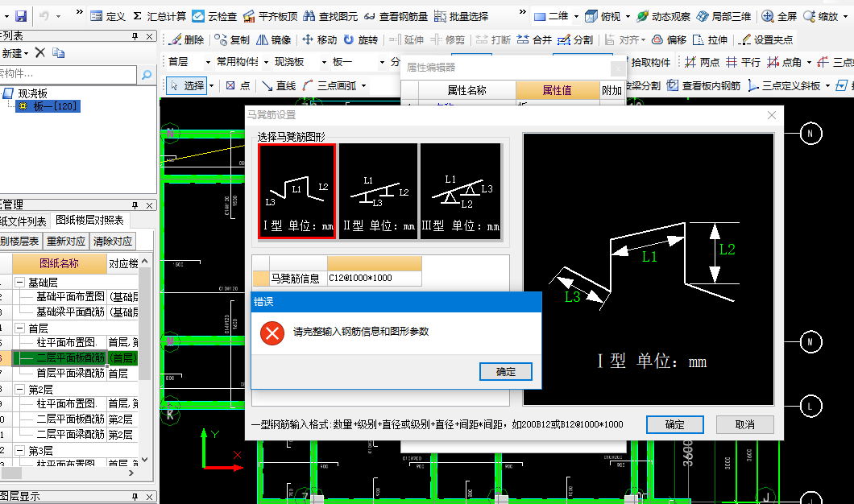Screen dimensions: 854x504
Task: Activate 动态观察 orbit view
Action: tap(663, 16)
